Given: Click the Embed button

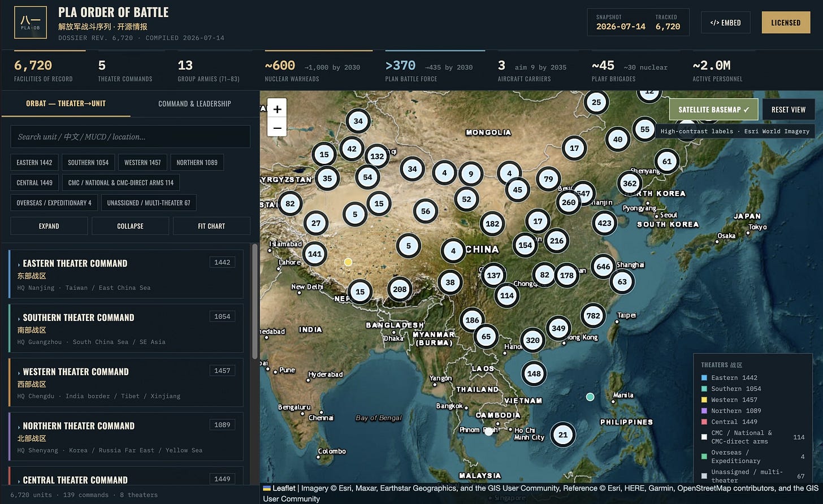Looking at the screenshot, I should (725, 23).
